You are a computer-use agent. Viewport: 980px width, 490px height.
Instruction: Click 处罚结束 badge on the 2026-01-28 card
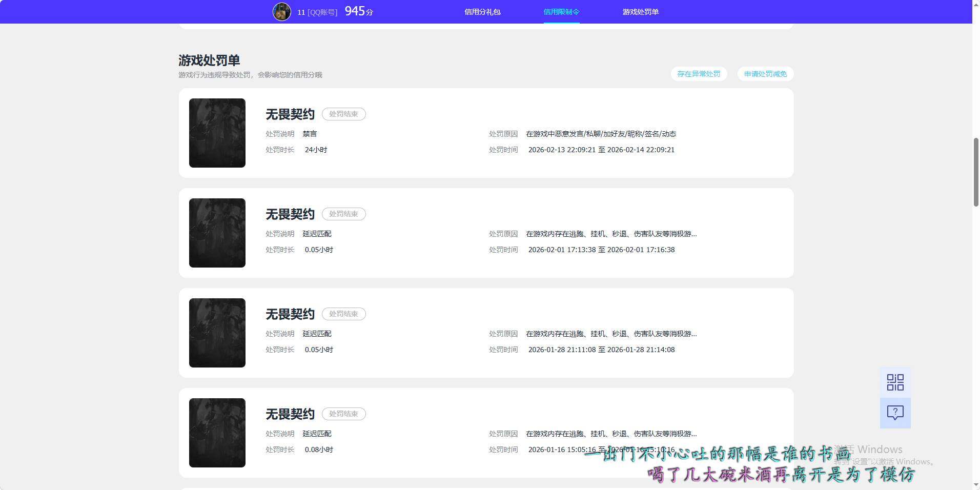tap(343, 314)
